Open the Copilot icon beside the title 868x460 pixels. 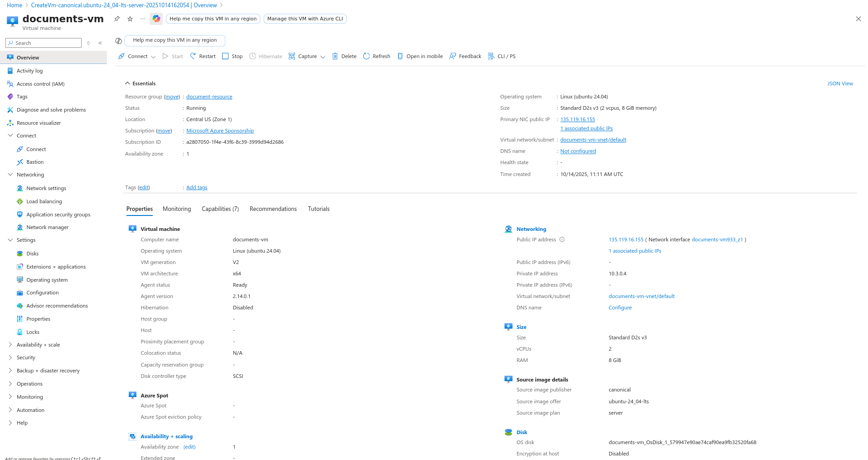(156, 19)
